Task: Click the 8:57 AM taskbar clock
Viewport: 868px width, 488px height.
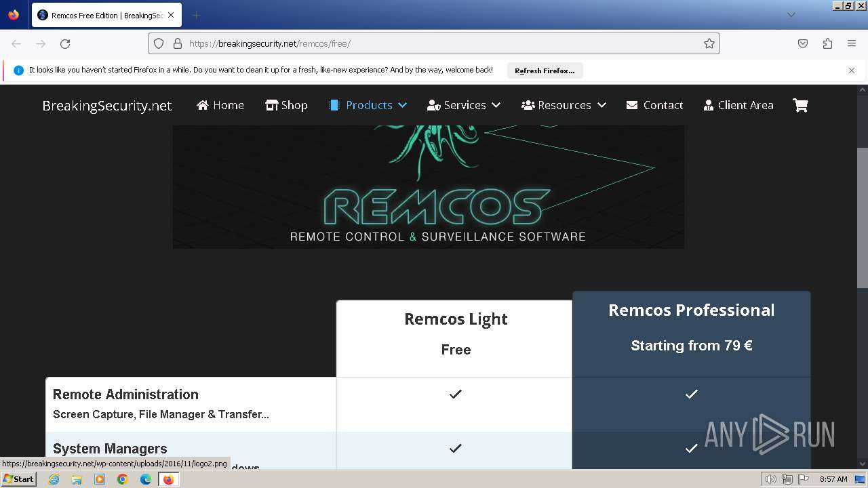Action: pyautogui.click(x=833, y=479)
